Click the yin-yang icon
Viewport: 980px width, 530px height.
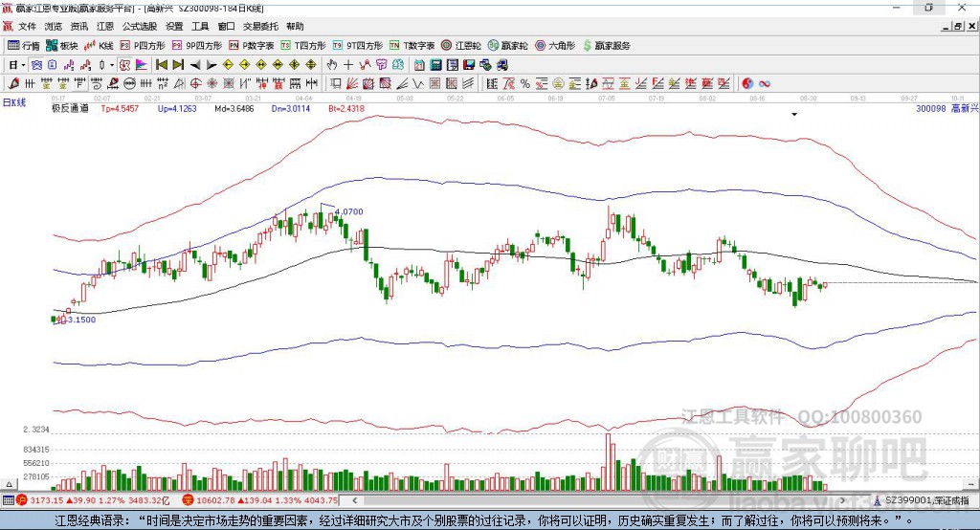click(747, 83)
